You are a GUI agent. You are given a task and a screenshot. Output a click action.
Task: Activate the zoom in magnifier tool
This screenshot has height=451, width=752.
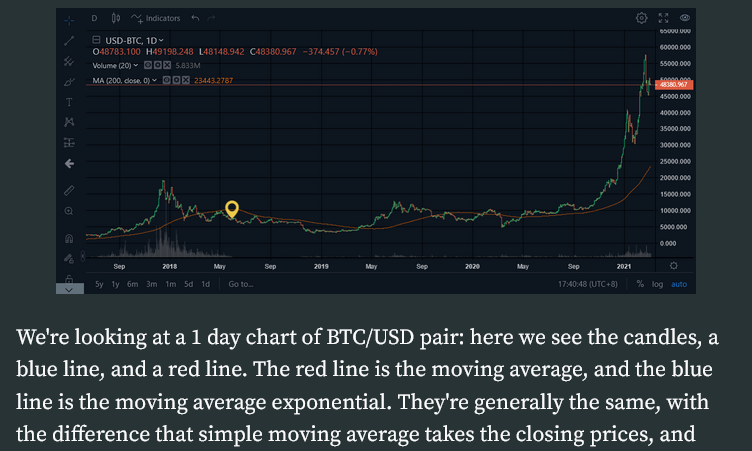(69, 211)
